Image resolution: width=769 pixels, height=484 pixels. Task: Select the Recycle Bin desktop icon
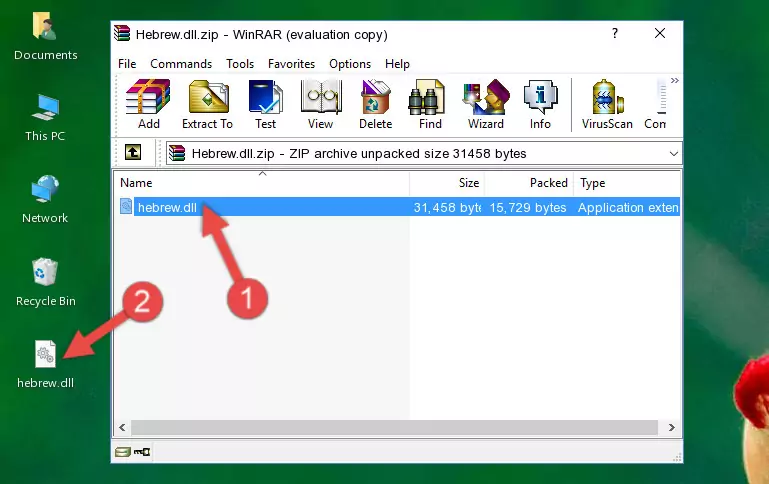coord(46,282)
